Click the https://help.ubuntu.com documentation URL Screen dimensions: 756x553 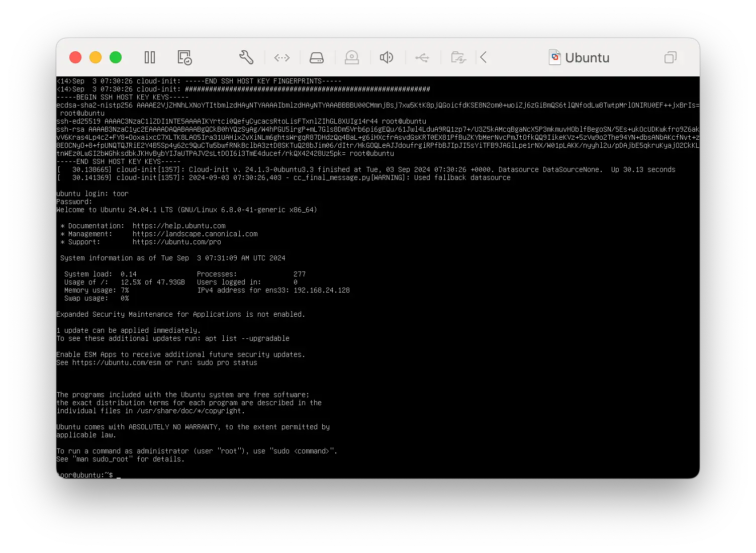tap(179, 226)
